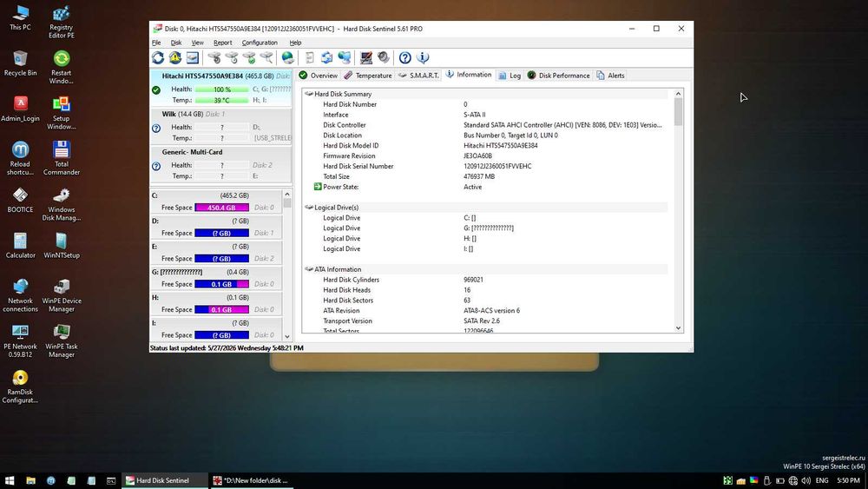
Task: Open File Explorer from the taskbar
Action: (x=31, y=480)
